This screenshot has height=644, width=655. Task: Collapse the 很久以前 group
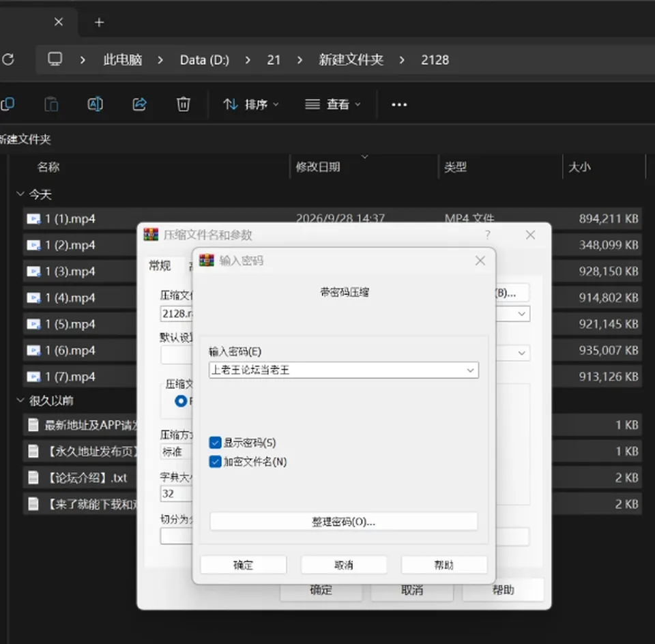pos(20,400)
